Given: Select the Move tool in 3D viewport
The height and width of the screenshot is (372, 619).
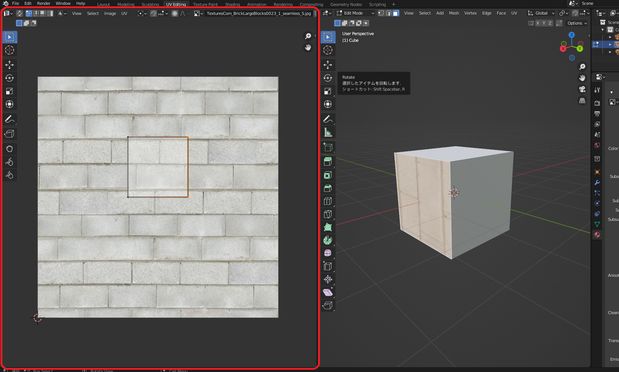Looking at the screenshot, I should [x=328, y=64].
